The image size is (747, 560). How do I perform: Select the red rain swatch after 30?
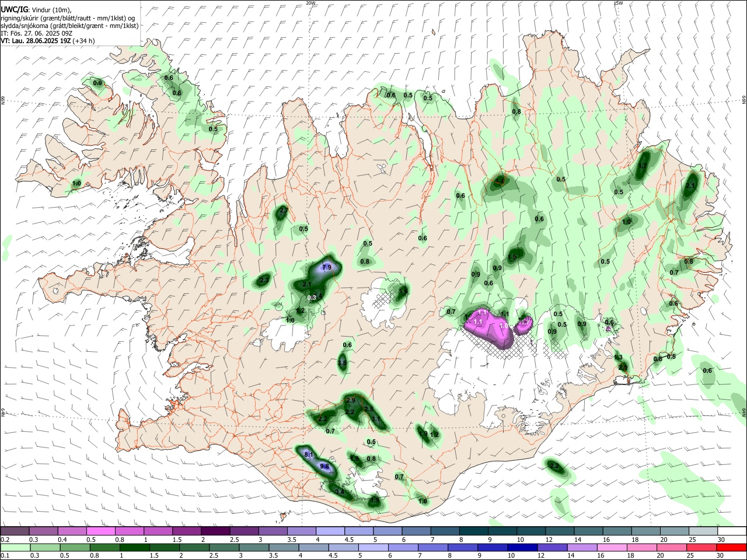[732, 547]
